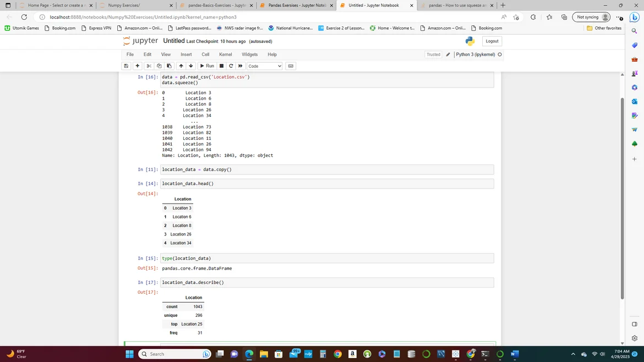644x362 pixels.
Task: Click inside the location_data.describe() cell
Action: 326,282
